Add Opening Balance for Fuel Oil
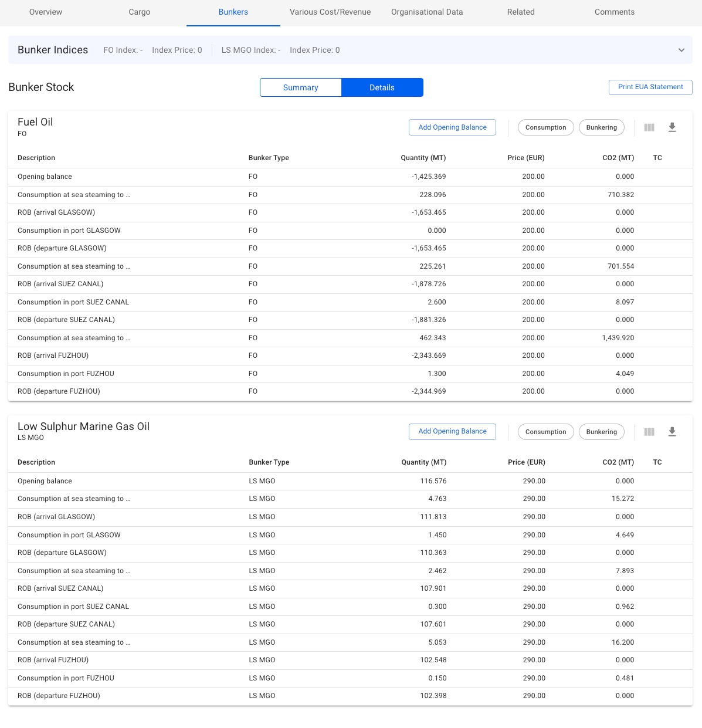The width and height of the screenshot is (702, 728). pyautogui.click(x=452, y=127)
